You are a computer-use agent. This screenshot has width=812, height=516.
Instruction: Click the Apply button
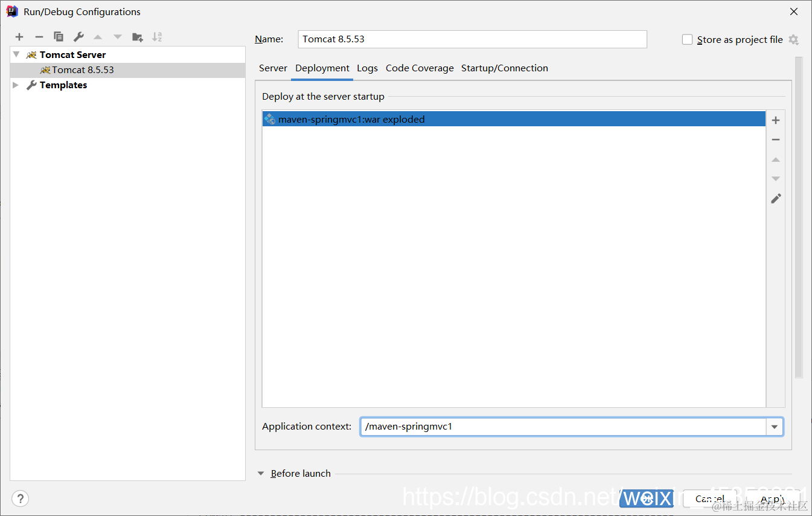point(773,498)
